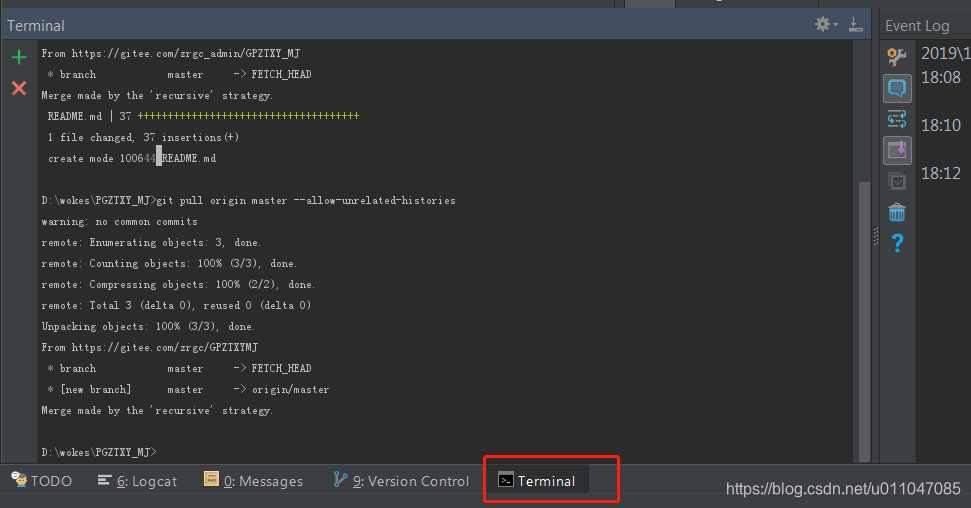Click the Terminal panel title

point(36,26)
